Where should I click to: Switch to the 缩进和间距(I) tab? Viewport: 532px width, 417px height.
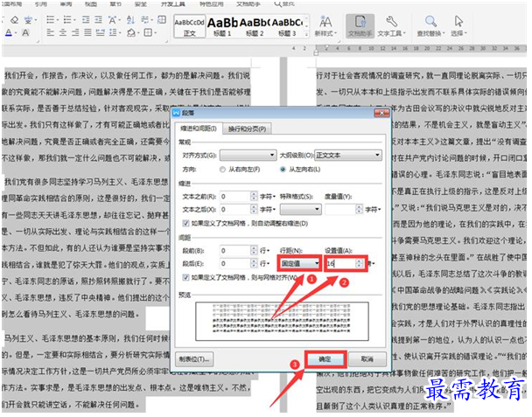point(199,129)
